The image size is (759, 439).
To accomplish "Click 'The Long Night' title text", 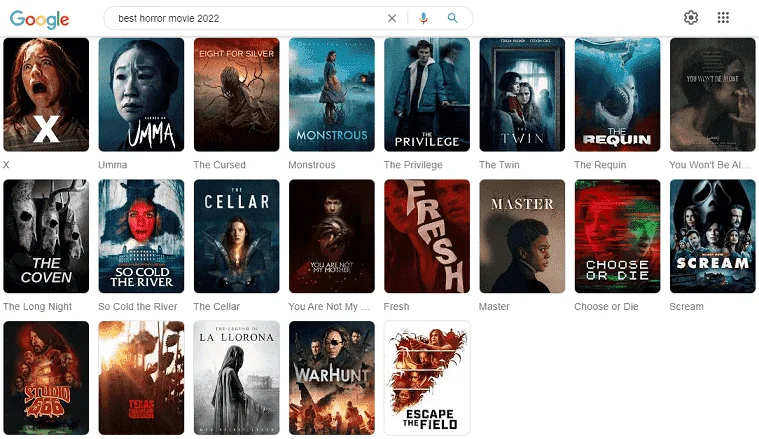I will click(x=37, y=306).
